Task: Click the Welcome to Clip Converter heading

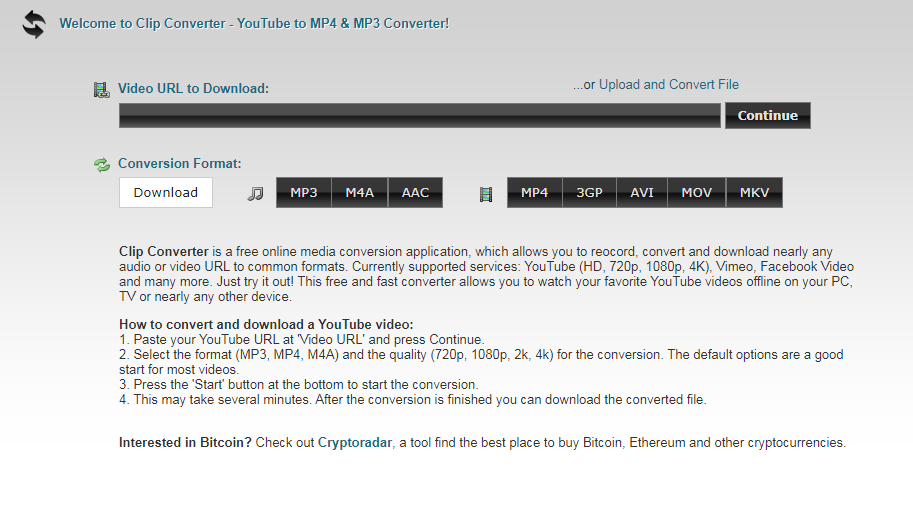Action: tap(254, 23)
